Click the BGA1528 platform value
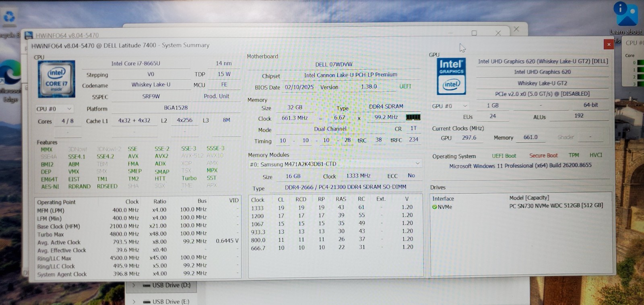Screen dimensions: 644x305 click(x=176, y=108)
